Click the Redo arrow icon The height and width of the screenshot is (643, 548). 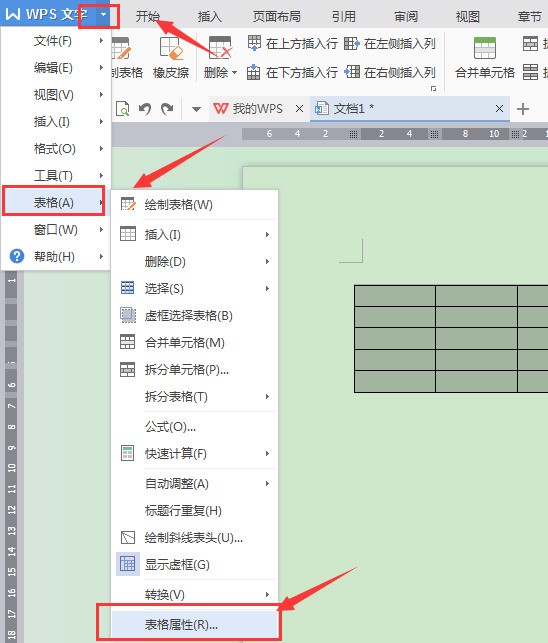[x=167, y=109]
